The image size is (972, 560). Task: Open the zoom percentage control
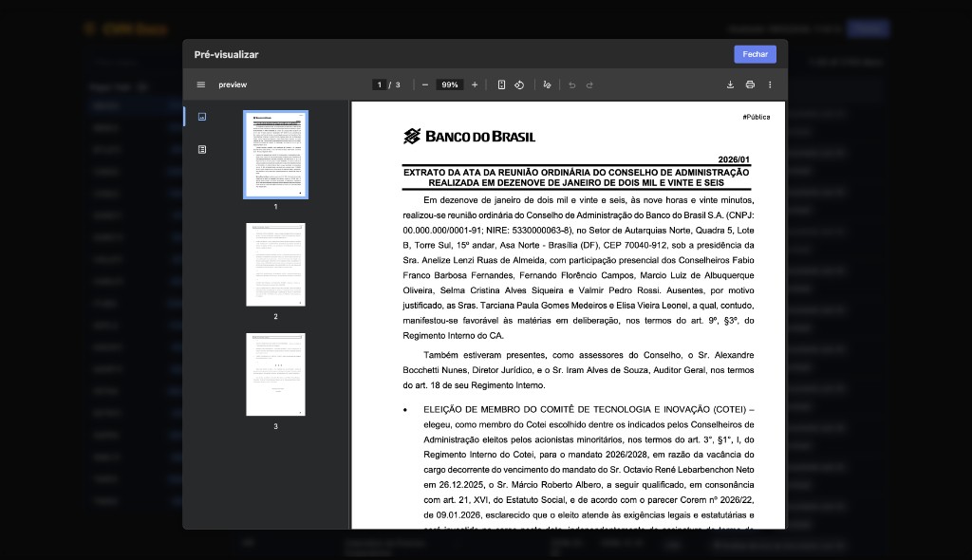coord(449,84)
